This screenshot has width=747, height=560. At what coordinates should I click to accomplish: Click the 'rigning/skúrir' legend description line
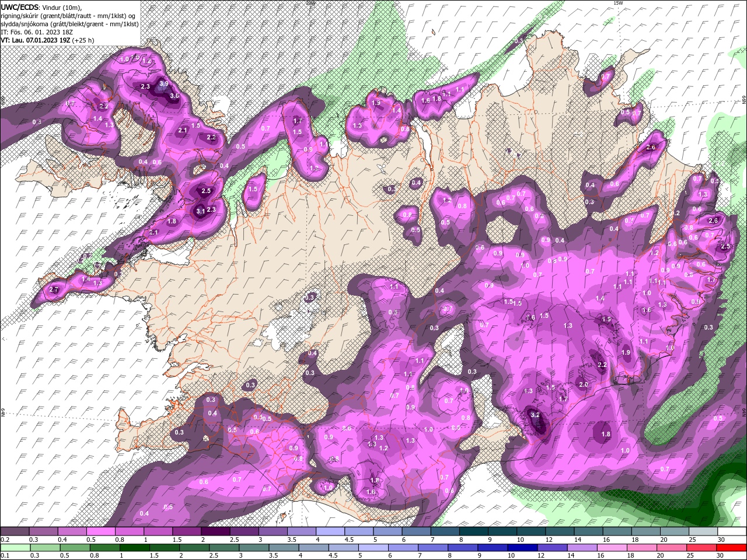(69, 16)
